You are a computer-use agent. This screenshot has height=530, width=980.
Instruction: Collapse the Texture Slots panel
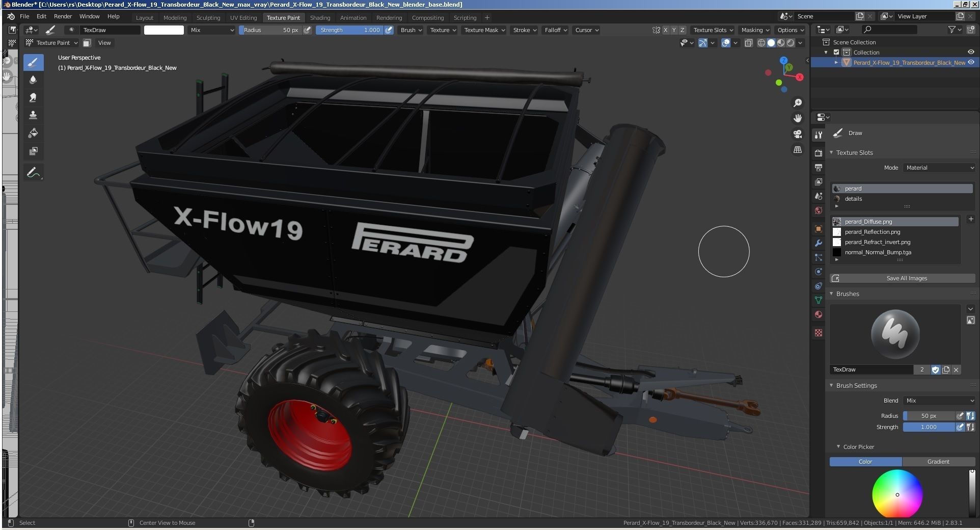pyautogui.click(x=832, y=152)
